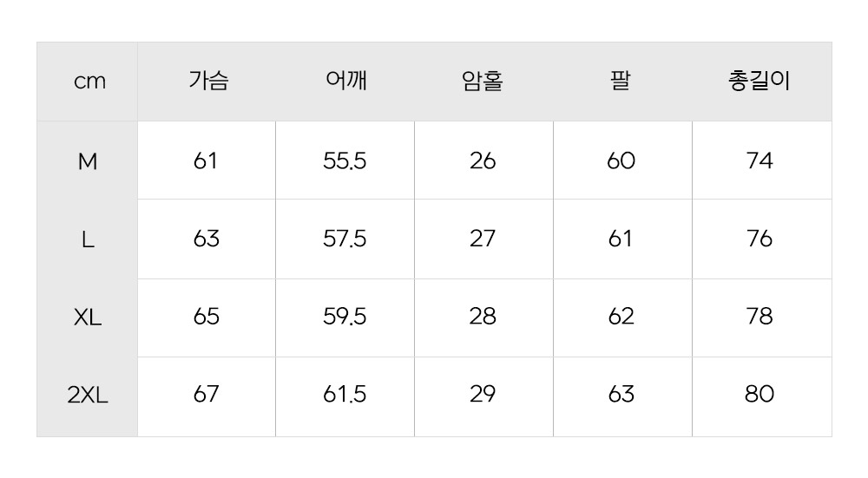Click the M size row label
This screenshot has height=478, width=868.
[x=88, y=160]
